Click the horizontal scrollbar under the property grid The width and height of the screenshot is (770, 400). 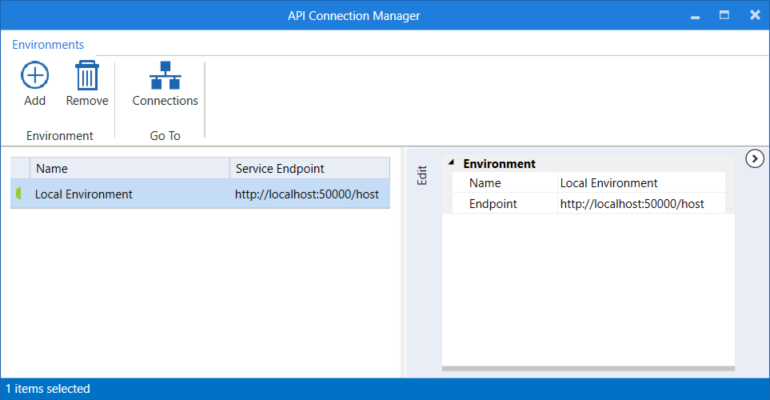click(x=588, y=370)
